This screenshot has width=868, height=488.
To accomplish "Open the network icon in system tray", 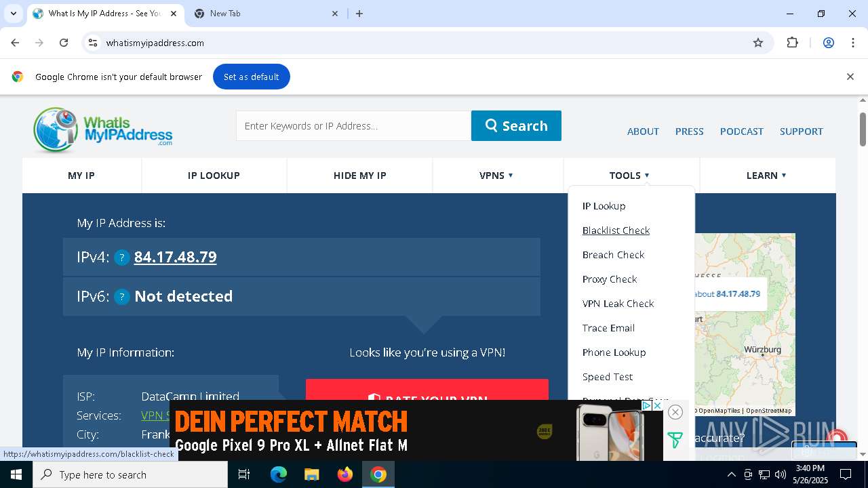I will point(764,474).
